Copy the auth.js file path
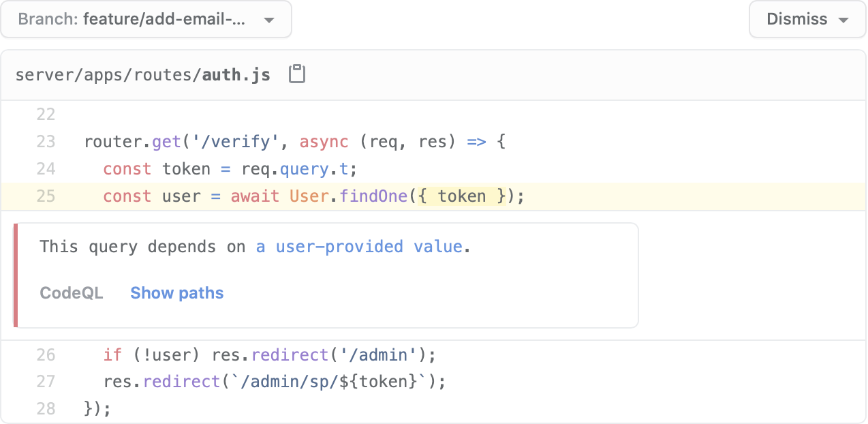The height and width of the screenshot is (424, 868). click(296, 74)
